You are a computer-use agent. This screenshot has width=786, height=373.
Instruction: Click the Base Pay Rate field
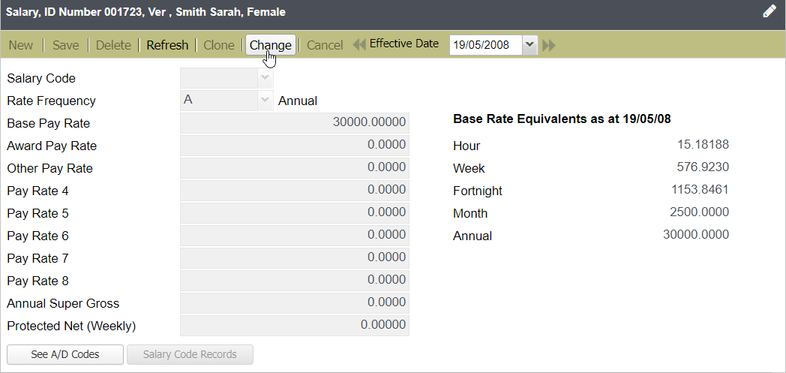click(x=295, y=123)
